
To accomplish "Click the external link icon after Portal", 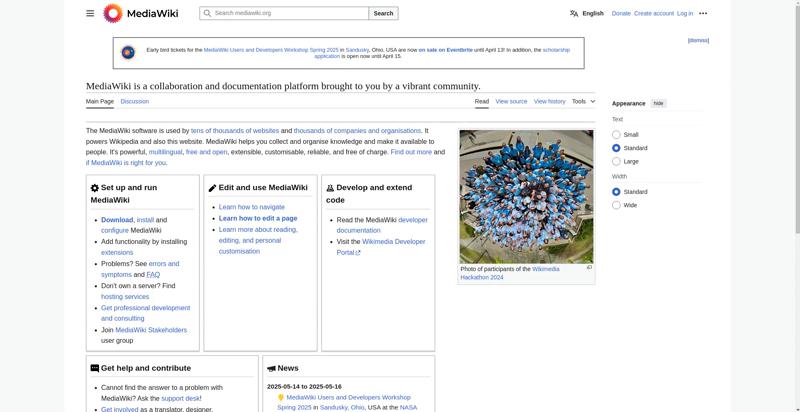I will point(358,253).
